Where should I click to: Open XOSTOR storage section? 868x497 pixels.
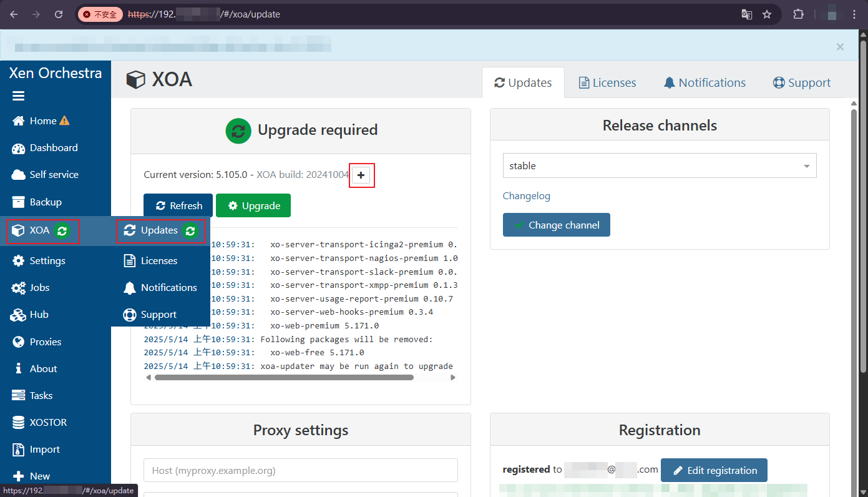(39, 423)
